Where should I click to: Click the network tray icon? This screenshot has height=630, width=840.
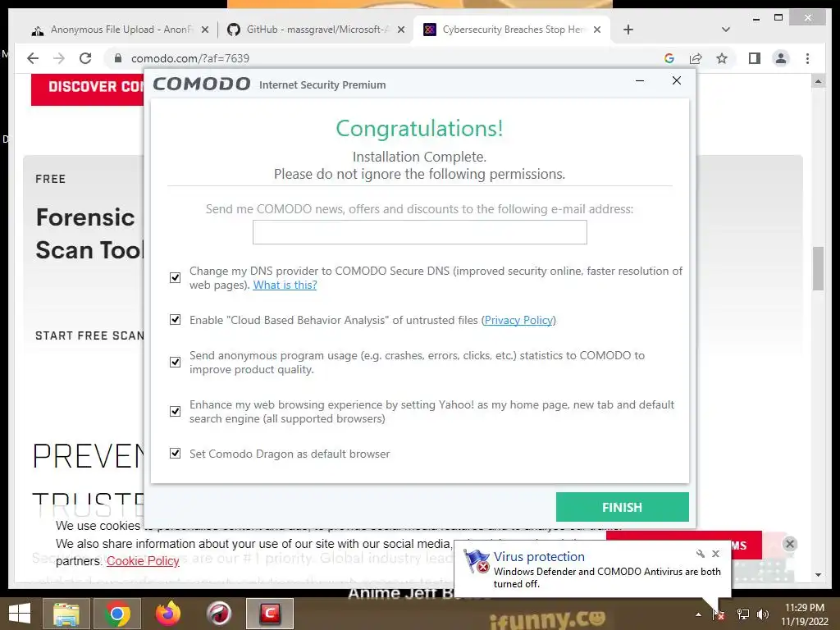pyautogui.click(x=743, y=614)
